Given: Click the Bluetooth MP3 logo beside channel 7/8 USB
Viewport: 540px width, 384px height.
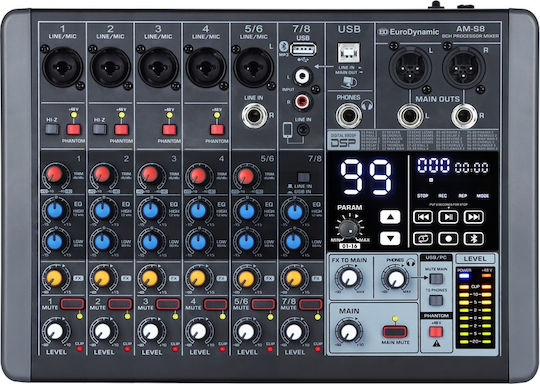Looking at the screenshot, I should click(x=283, y=48).
